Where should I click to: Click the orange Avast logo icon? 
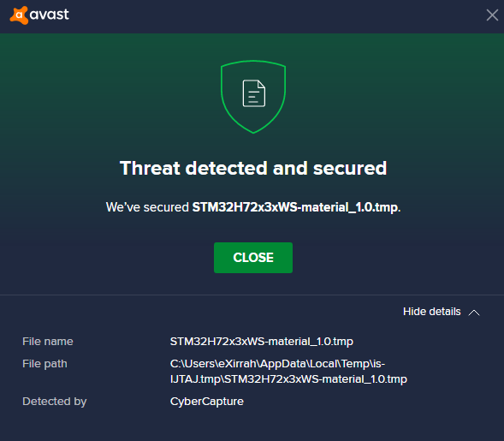19,15
